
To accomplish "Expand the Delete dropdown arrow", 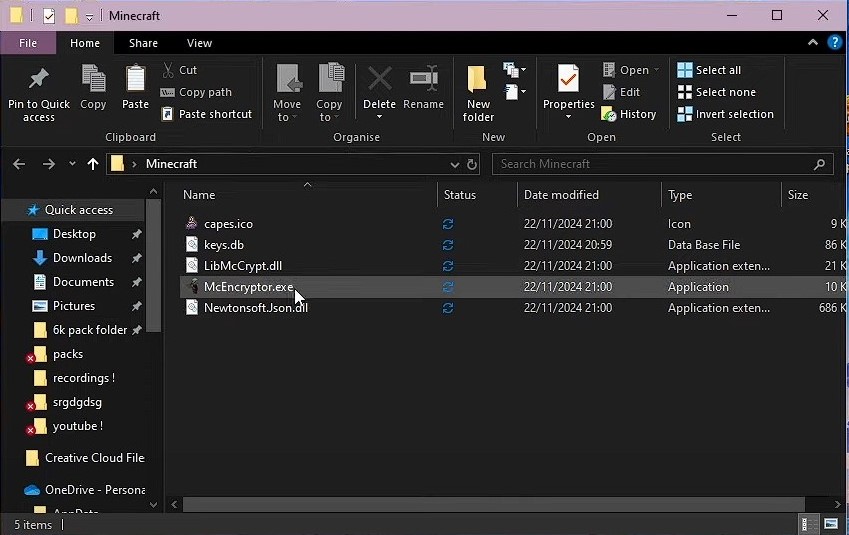I will coord(380,117).
